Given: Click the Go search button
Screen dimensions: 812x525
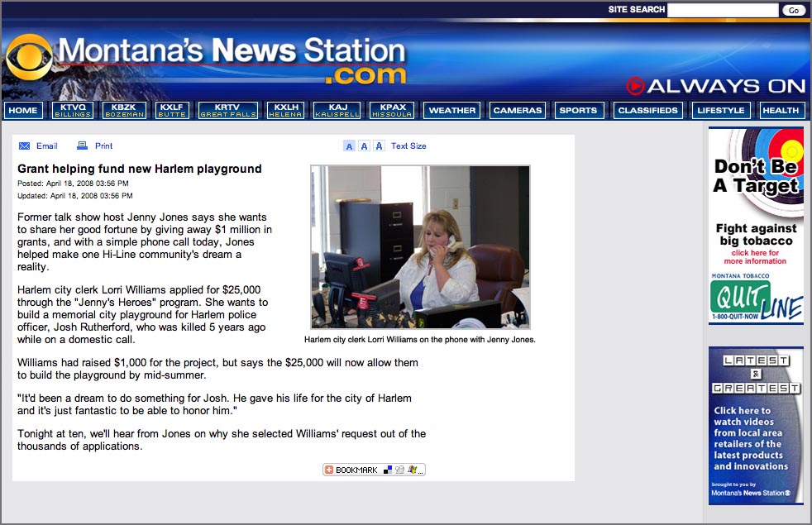Looking at the screenshot, I should pyautogui.click(x=793, y=10).
